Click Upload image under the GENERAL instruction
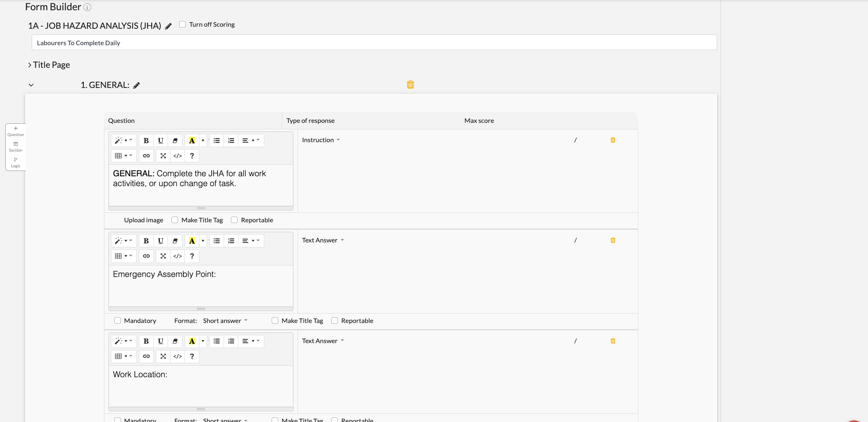The width and height of the screenshot is (868, 422). (143, 220)
